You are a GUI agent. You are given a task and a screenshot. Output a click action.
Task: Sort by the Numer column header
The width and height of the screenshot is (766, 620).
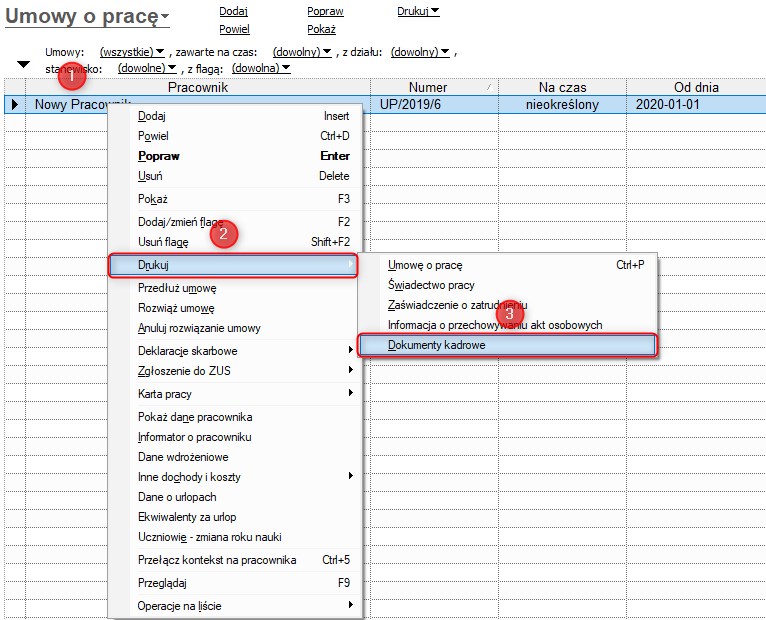coord(428,88)
